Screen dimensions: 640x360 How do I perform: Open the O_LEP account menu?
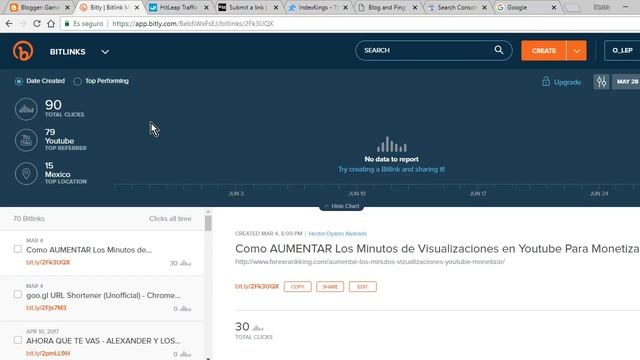(x=622, y=51)
